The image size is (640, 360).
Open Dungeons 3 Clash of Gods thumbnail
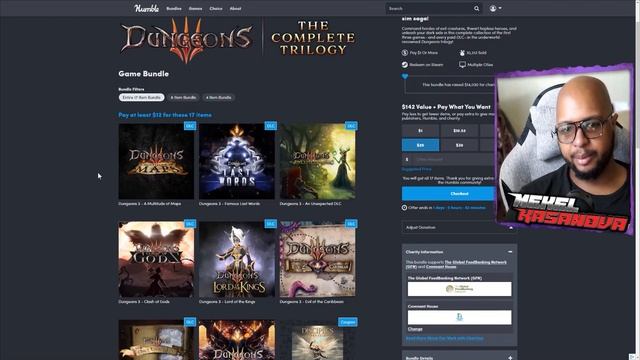click(x=156, y=259)
